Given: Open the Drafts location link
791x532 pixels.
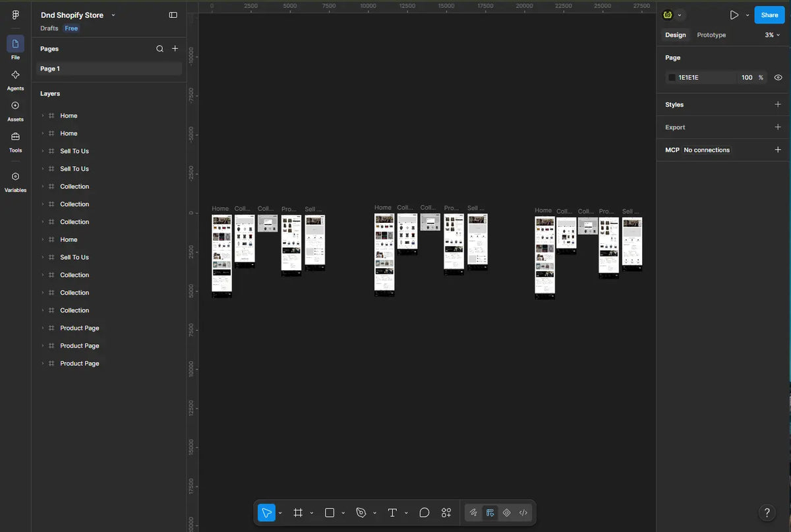Looking at the screenshot, I should tap(49, 28).
